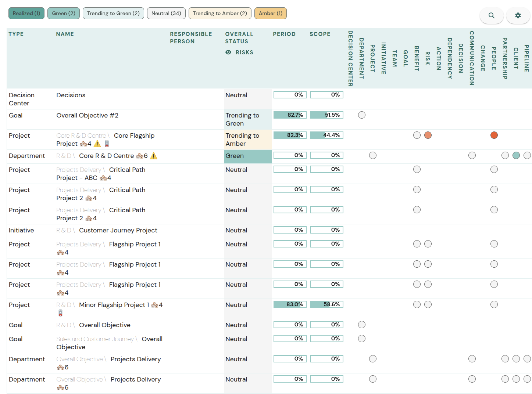Click the warning triangle on Core Flagship Project
This screenshot has height=394, width=532.
pyautogui.click(x=97, y=144)
